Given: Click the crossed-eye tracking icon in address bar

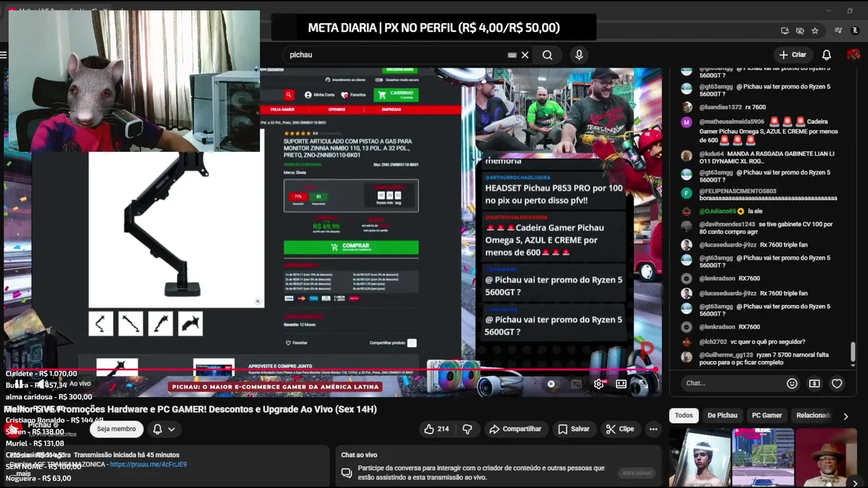Looking at the screenshot, I should (800, 30).
